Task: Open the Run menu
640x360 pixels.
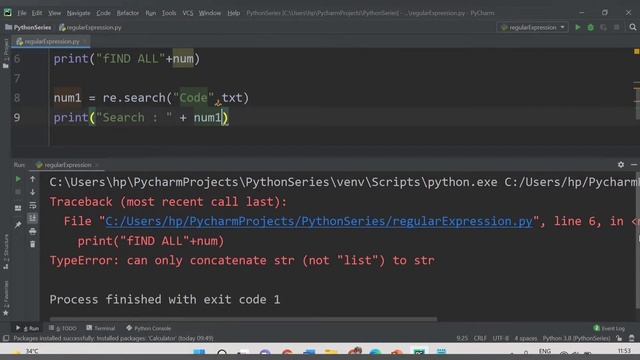Action: pyautogui.click(x=151, y=13)
